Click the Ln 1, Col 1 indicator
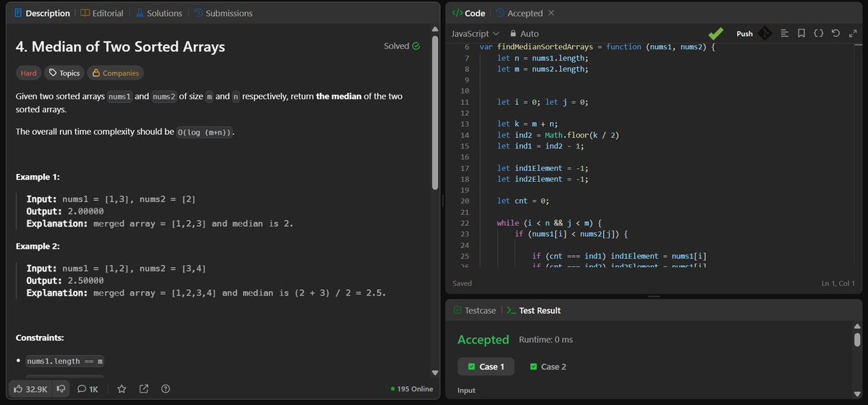Viewport: 868px width, 405px height. point(838,283)
